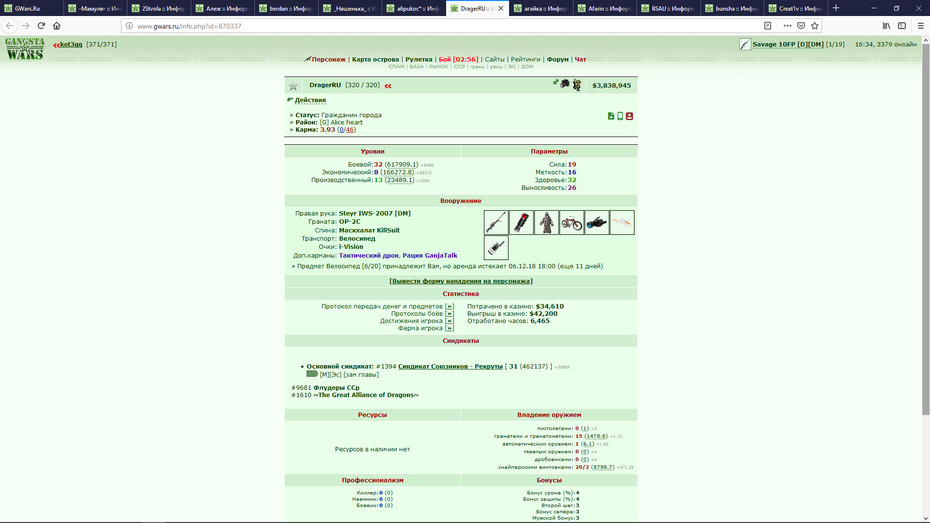This screenshot has width=930, height=523.
Task: Open Firefox library icon
Action: (x=886, y=25)
